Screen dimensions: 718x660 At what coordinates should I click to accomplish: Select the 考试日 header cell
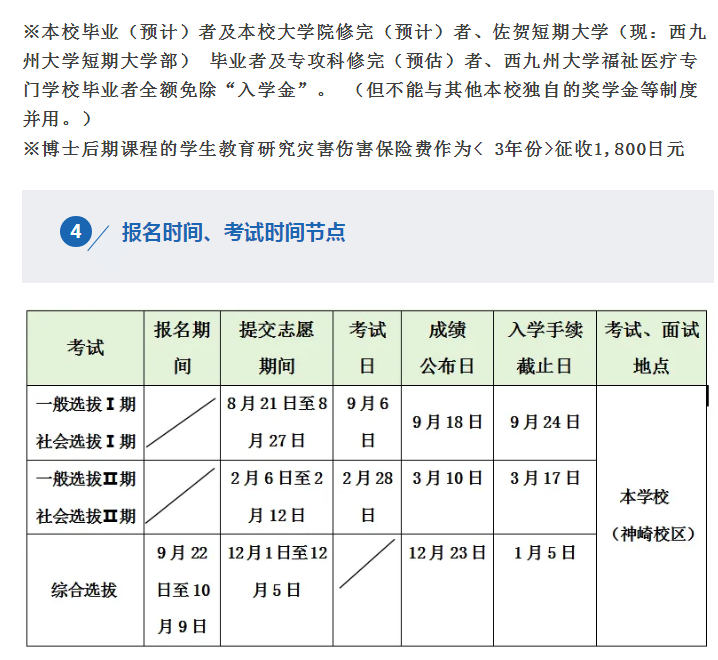point(367,348)
